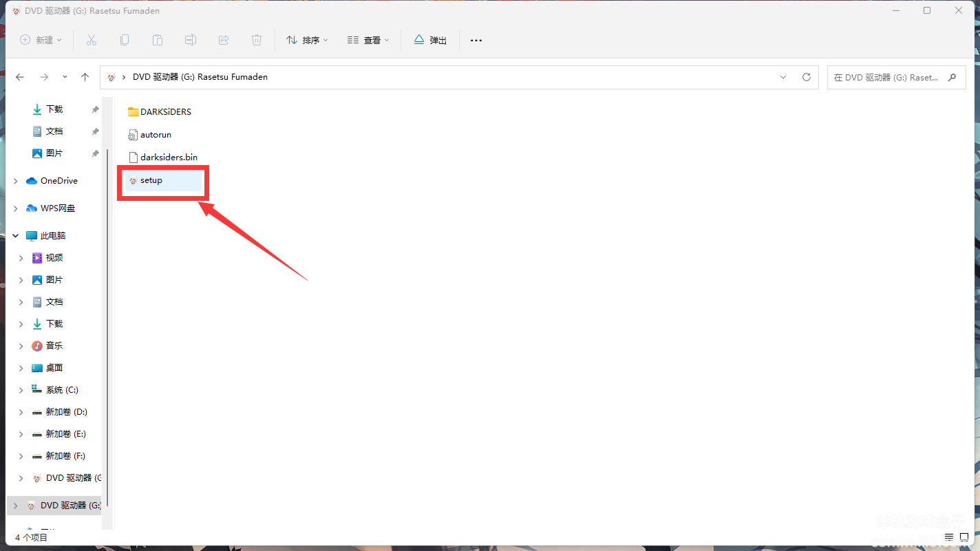980x551 pixels.
Task: Expand the 新加卷 (F:) node
Action: coord(21,456)
